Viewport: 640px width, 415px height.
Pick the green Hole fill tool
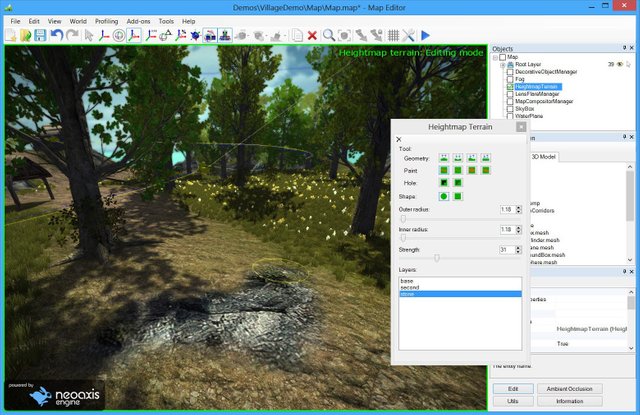pyautogui.click(x=458, y=182)
